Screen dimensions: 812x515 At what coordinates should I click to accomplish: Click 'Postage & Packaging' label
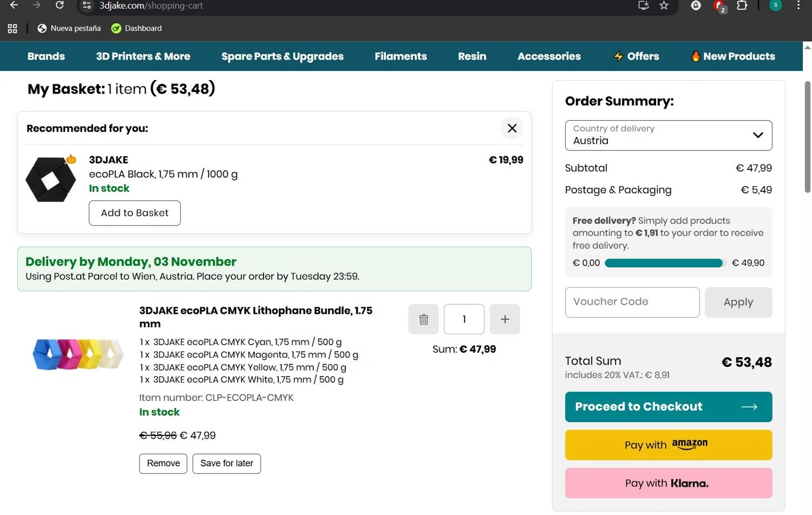(618, 190)
